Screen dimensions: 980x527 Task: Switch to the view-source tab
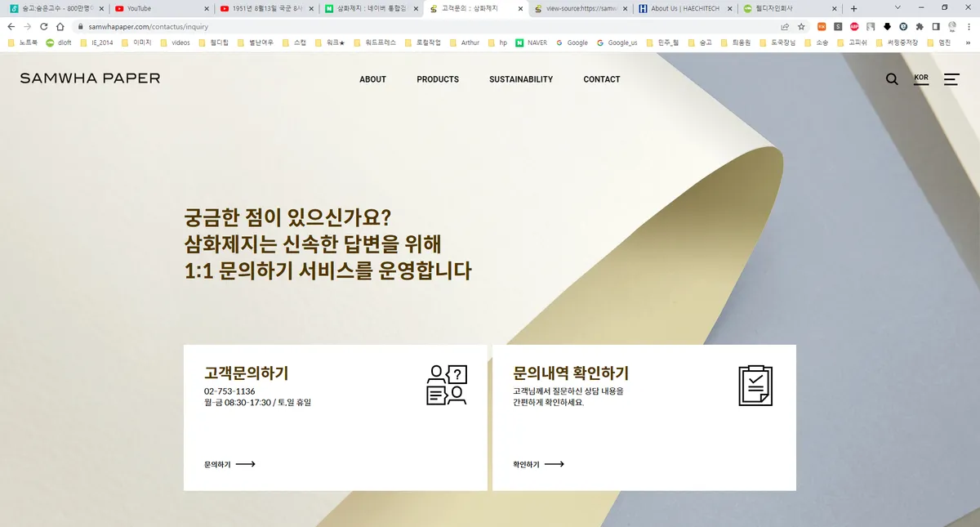click(580, 8)
